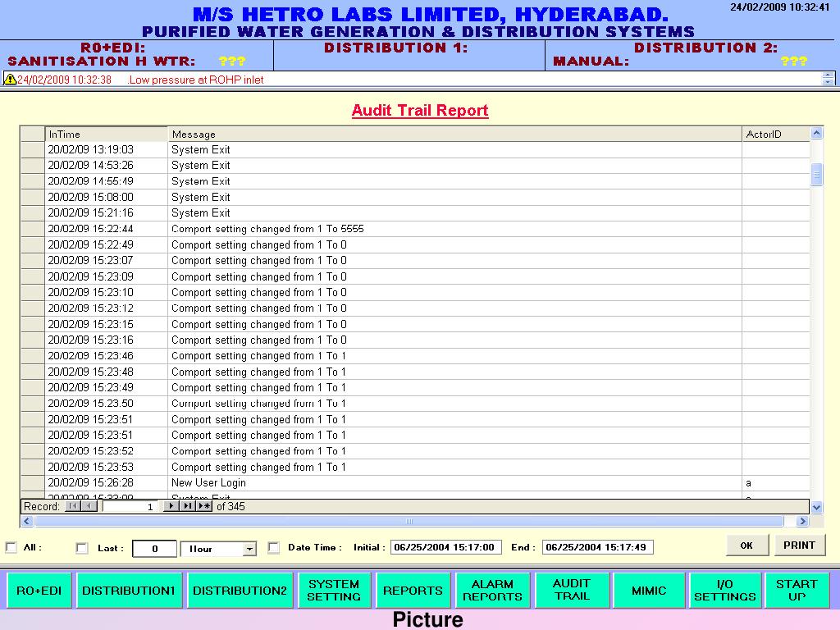Click the new record navigator button
Viewport: 840px width, 630px height.
pos(204,506)
